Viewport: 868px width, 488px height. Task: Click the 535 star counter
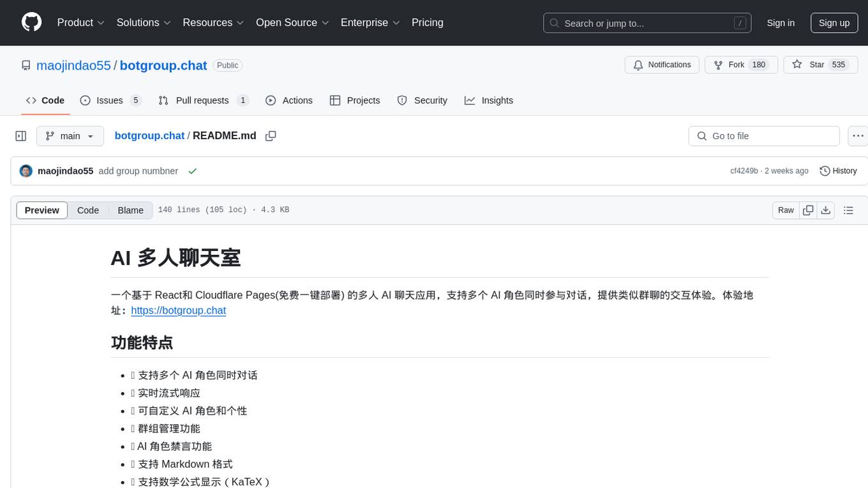click(839, 65)
